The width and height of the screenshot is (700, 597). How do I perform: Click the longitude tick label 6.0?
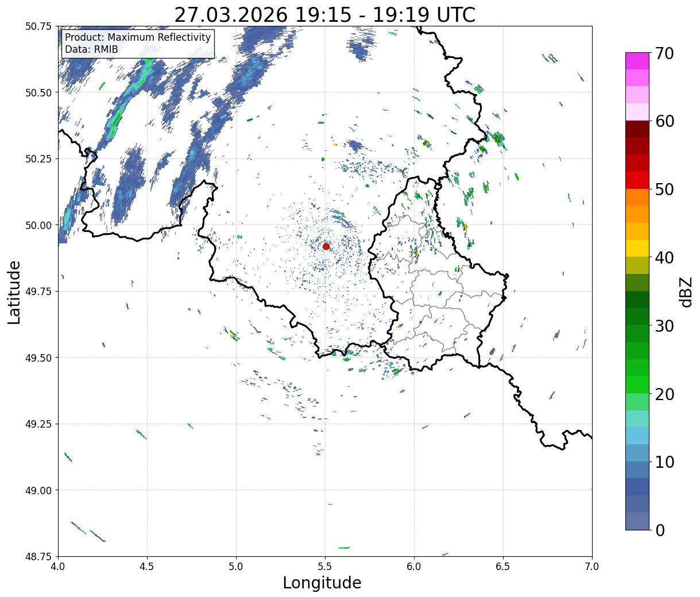[x=414, y=567]
